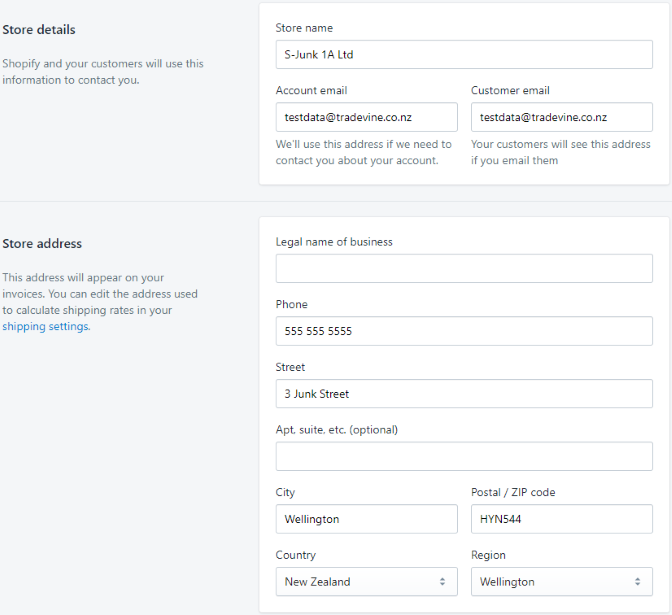Focus the Account email input box

coord(366,117)
